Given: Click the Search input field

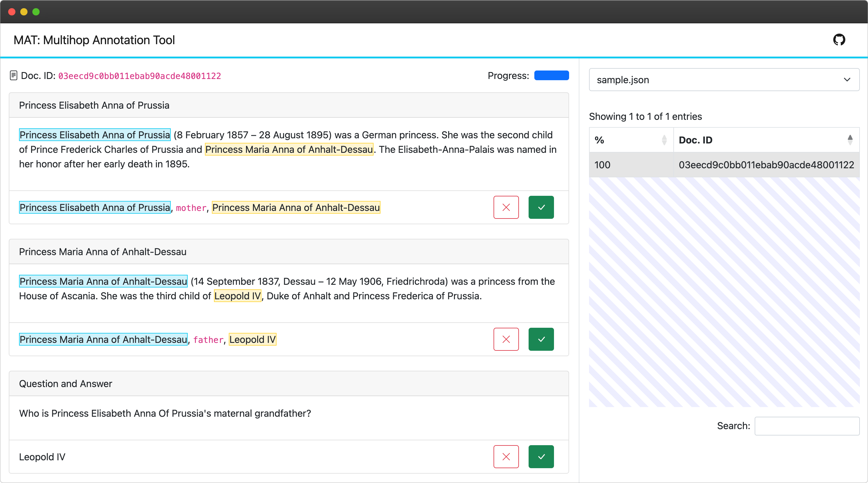Looking at the screenshot, I should coord(807,426).
